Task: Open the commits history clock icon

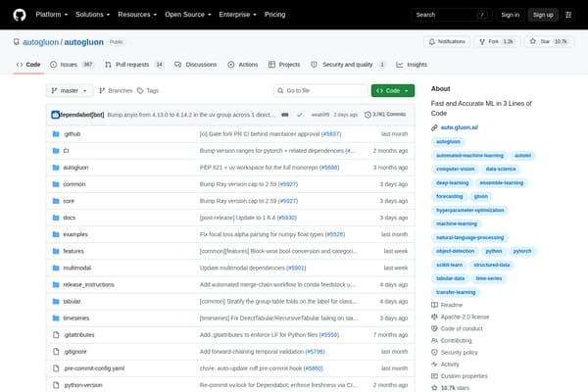Action: [x=367, y=115]
